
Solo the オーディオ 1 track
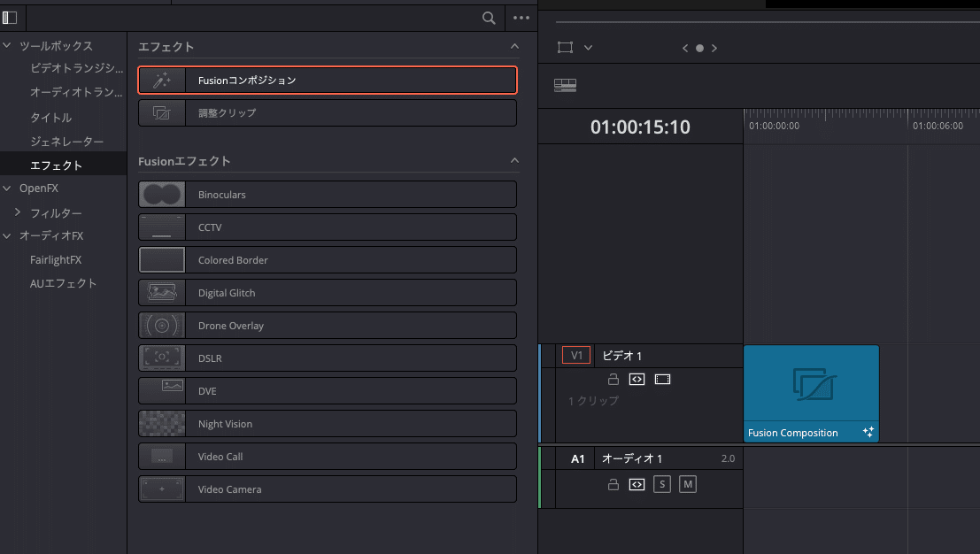point(662,484)
